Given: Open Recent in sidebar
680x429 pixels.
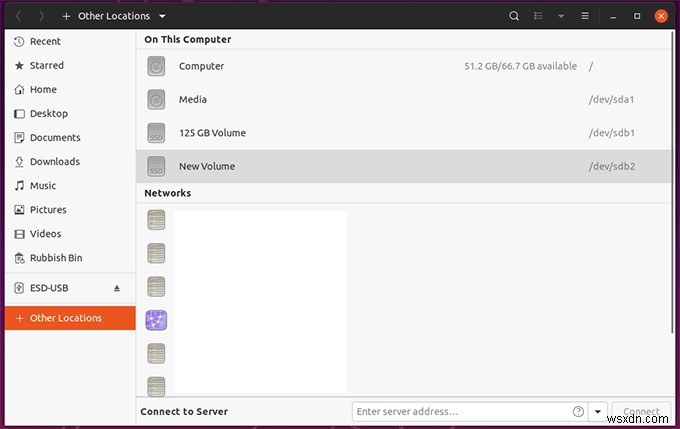Looking at the screenshot, I should [x=70, y=41].
